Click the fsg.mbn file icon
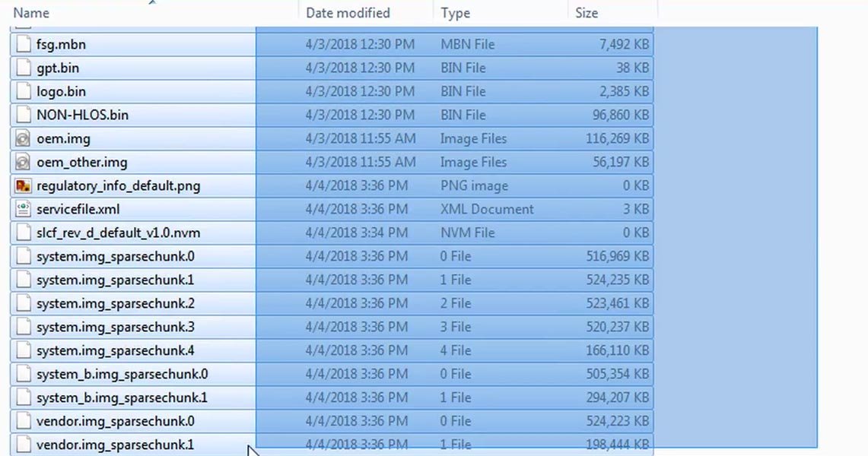The width and height of the screenshot is (868, 456). (24, 44)
